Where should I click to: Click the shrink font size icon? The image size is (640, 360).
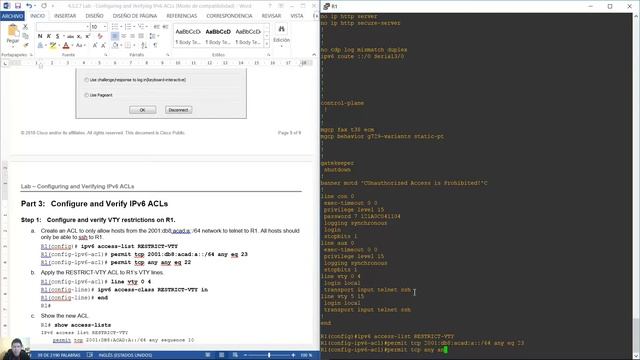pyautogui.click(x=103, y=45)
